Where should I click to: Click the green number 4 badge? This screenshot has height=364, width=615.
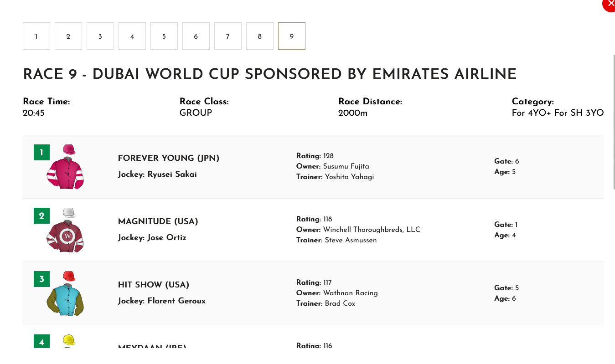point(41,341)
